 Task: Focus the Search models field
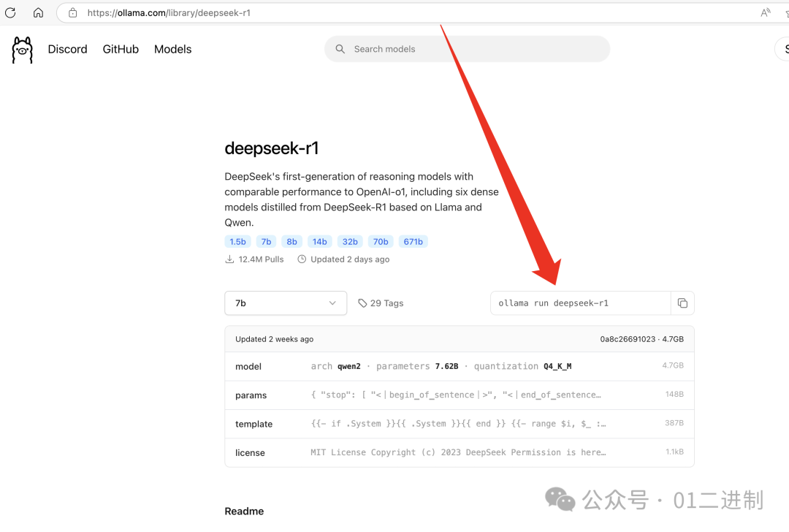(467, 49)
